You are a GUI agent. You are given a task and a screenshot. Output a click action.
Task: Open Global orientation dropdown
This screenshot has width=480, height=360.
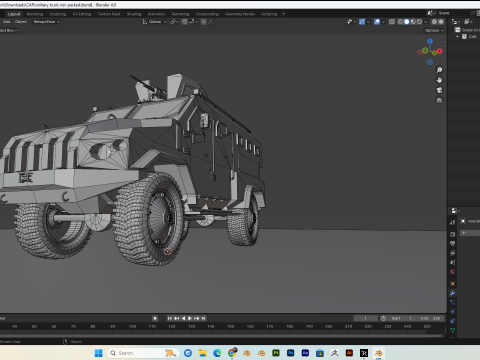(x=154, y=22)
